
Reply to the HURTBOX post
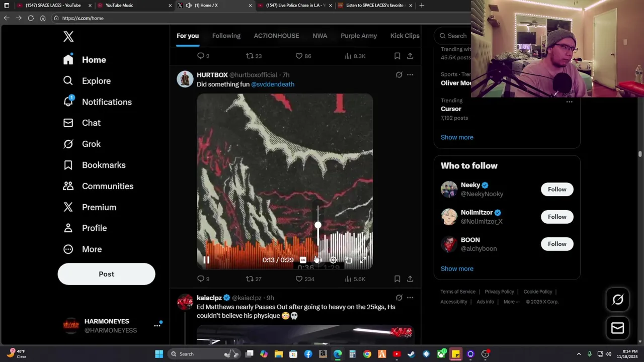(x=203, y=279)
